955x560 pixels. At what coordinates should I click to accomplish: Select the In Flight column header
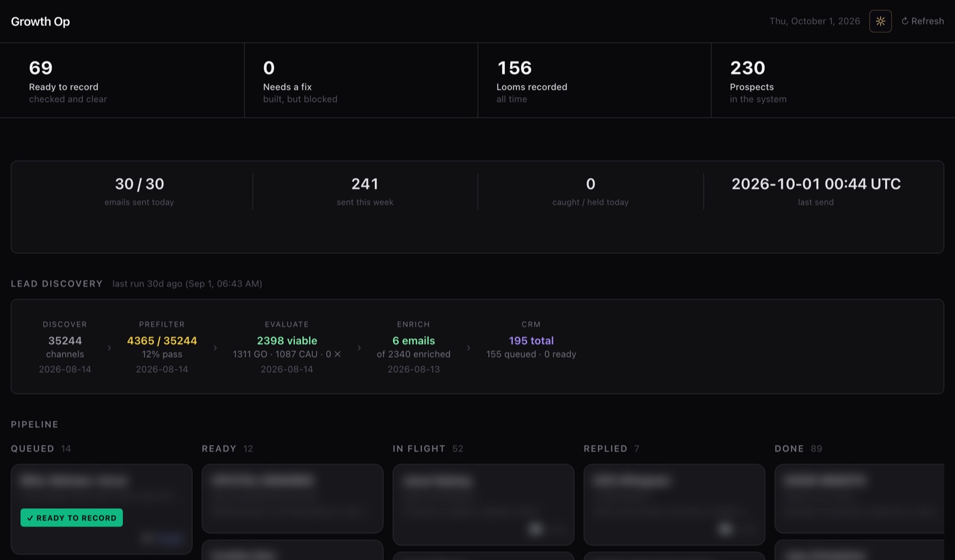pos(428,448)
